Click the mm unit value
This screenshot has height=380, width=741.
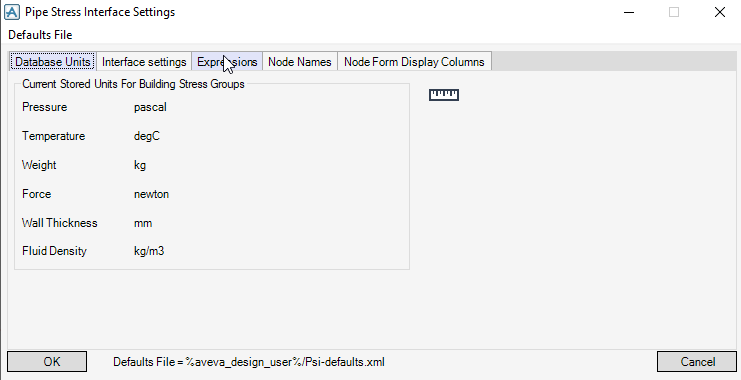[x=143, y=223]
